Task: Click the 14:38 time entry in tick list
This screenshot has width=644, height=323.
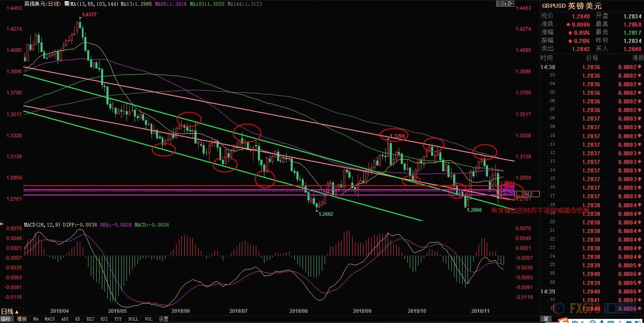Action: point(548,67)
